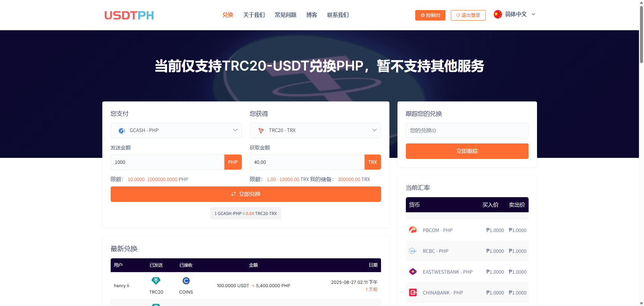Focus the 发送金额 input showing 1000
The image size is (644, 306).
(168, 162)
